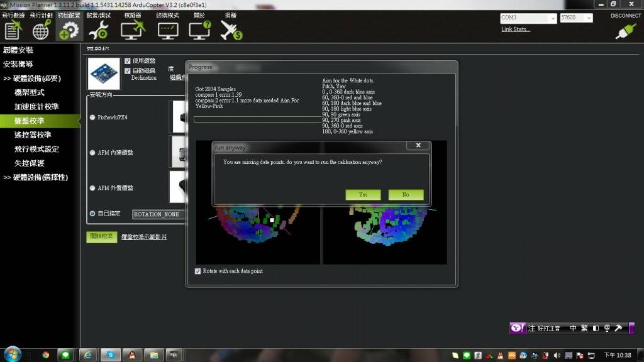This screenshot has height=362, width=644.
Task: Open the Simulation (模擬器) monitor icon
Action: tap(133, 30)
